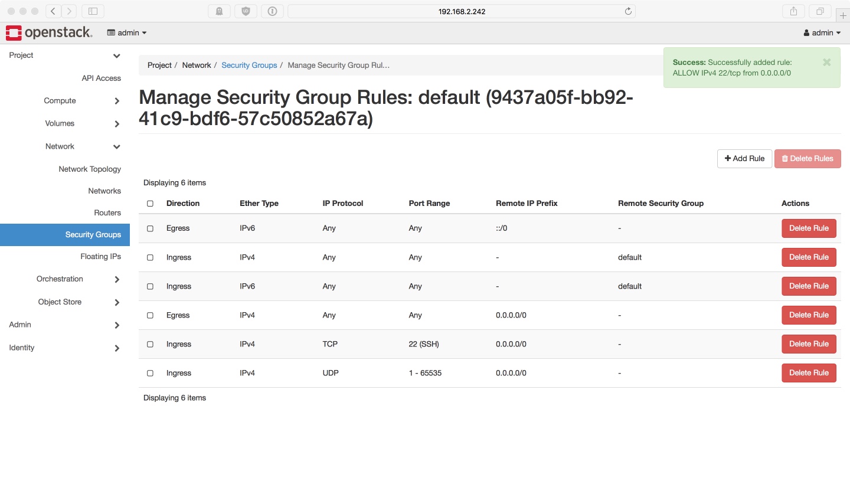Image resolution: width=850 pixels, height=504 pixels.
Task: Open the uBlock shield extension icon
Action: click(x=246, y=11)
